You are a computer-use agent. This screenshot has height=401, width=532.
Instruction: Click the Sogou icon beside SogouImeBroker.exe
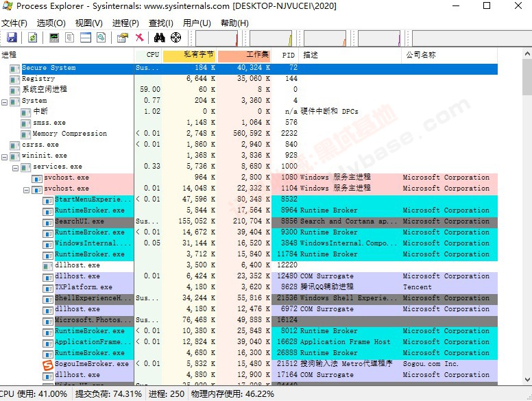tap(48, 365)
